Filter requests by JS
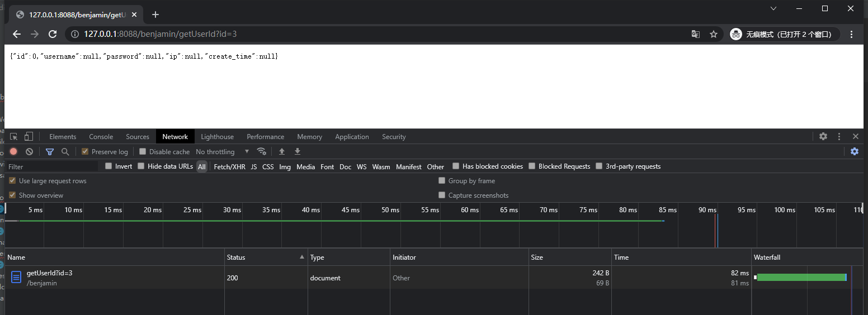Image resolution: width=868 pixels, height=315 pixels. coord(254,166)
